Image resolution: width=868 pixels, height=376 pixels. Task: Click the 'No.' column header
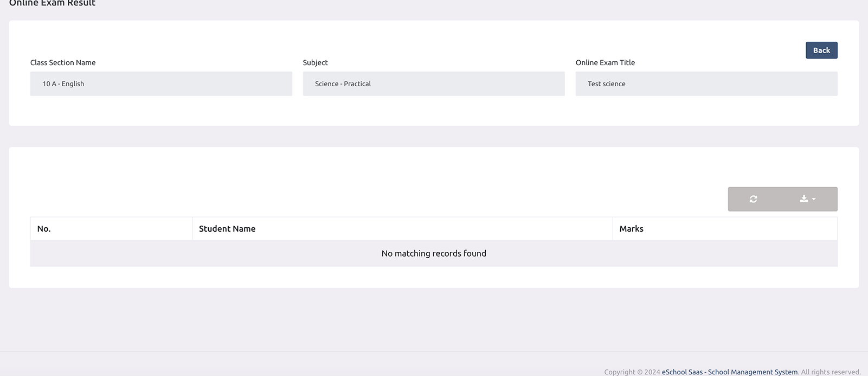coord(44,229)
